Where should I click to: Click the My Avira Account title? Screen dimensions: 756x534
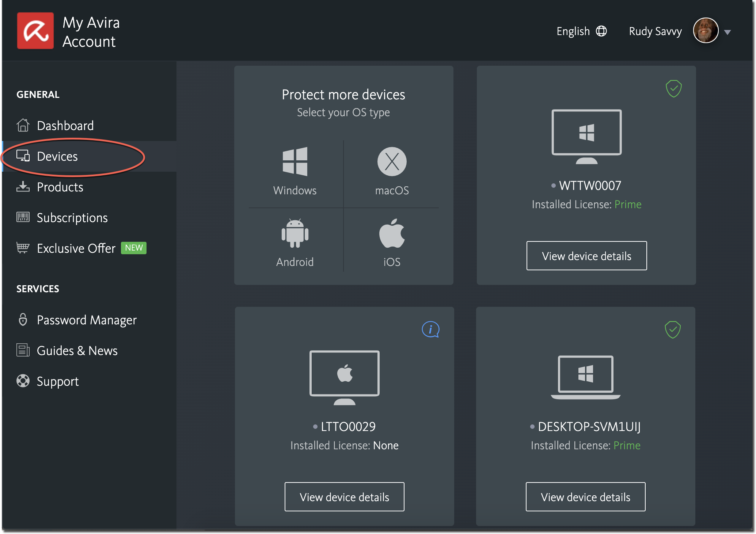click(91, 32)
